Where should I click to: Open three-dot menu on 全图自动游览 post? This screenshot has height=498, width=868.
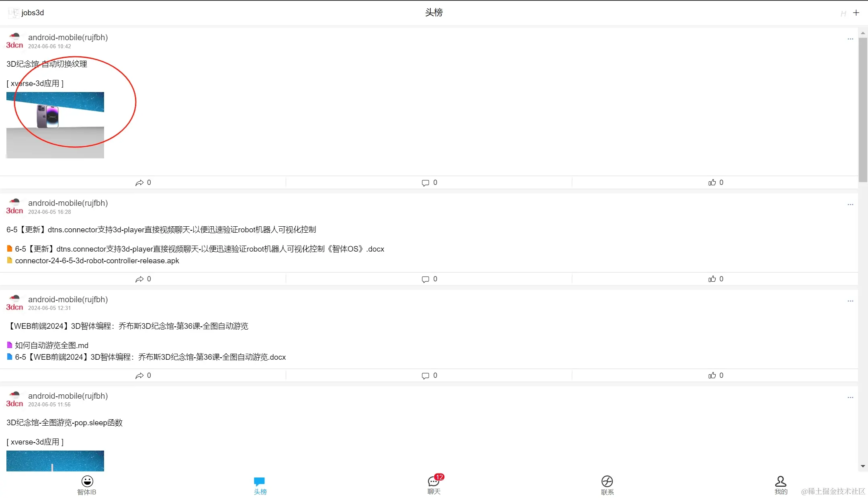pyautogui.click(x=850, y=301)
